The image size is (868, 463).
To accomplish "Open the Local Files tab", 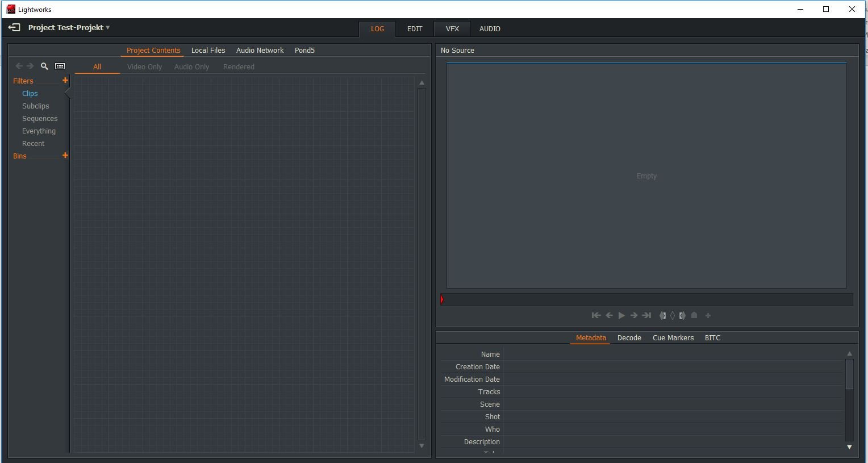I will point(208,51).
